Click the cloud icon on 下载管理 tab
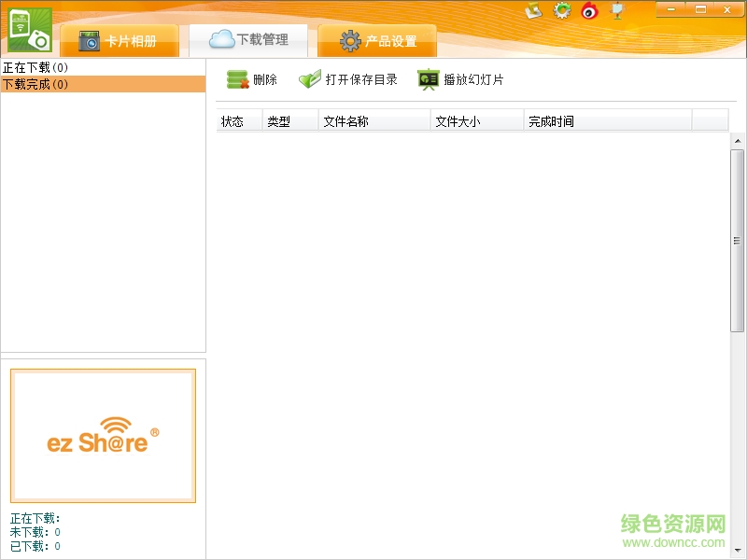Viewport: 747px width, 560px height. tap(220, 40)
